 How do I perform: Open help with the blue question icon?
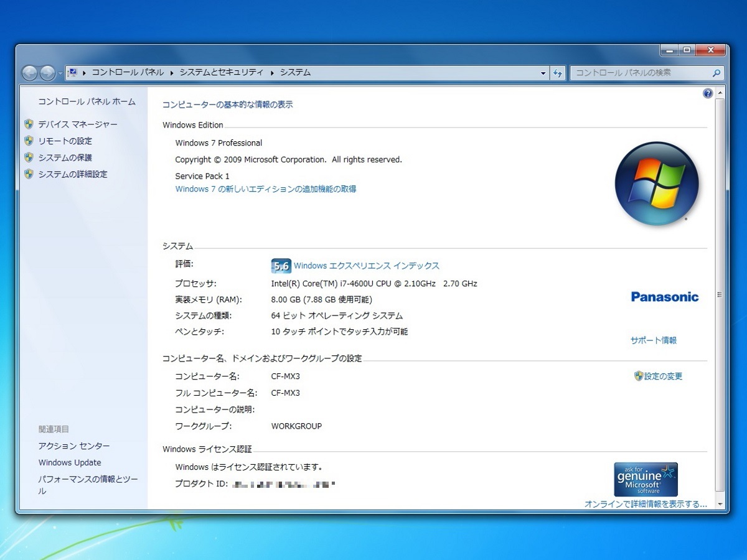(x=708, y=93)
